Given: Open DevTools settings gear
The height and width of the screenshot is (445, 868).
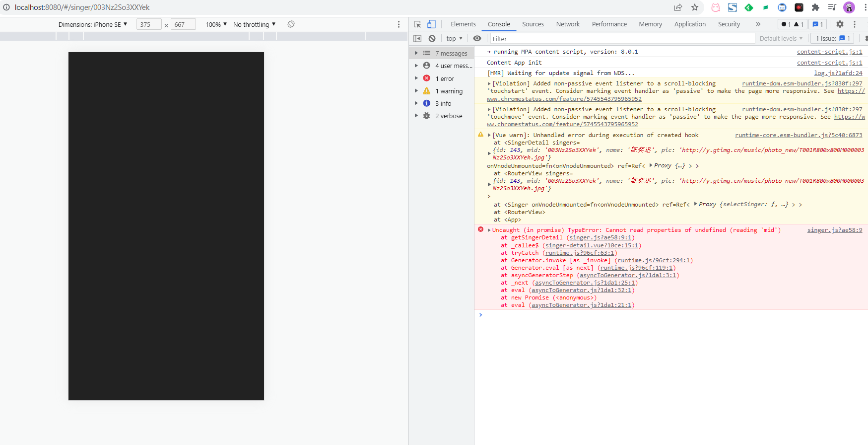Looking at the screenshot, I should pos(840,24).
